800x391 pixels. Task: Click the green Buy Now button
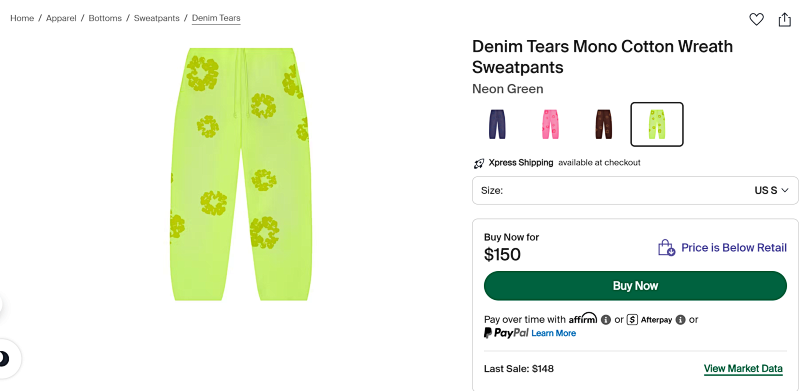coord(635,286)
